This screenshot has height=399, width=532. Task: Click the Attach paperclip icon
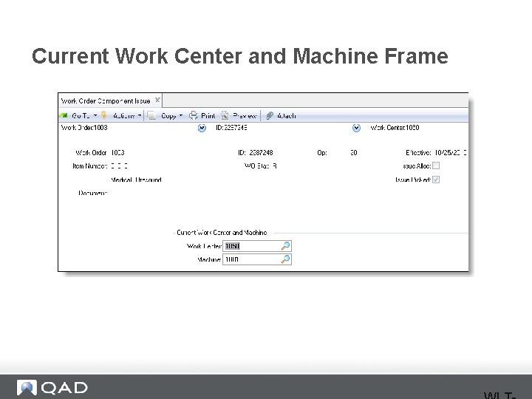[x=270, y=116]
